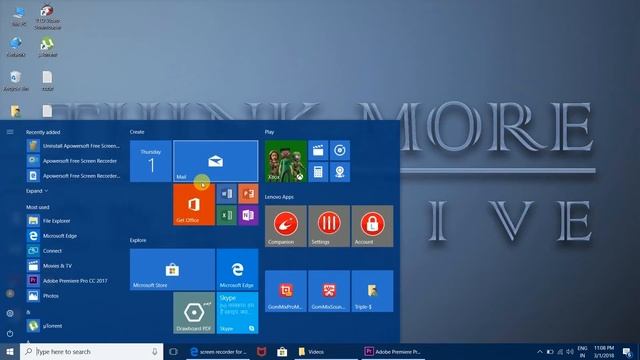
Task: Launch the Get Office tile
Action: (194, 204)
